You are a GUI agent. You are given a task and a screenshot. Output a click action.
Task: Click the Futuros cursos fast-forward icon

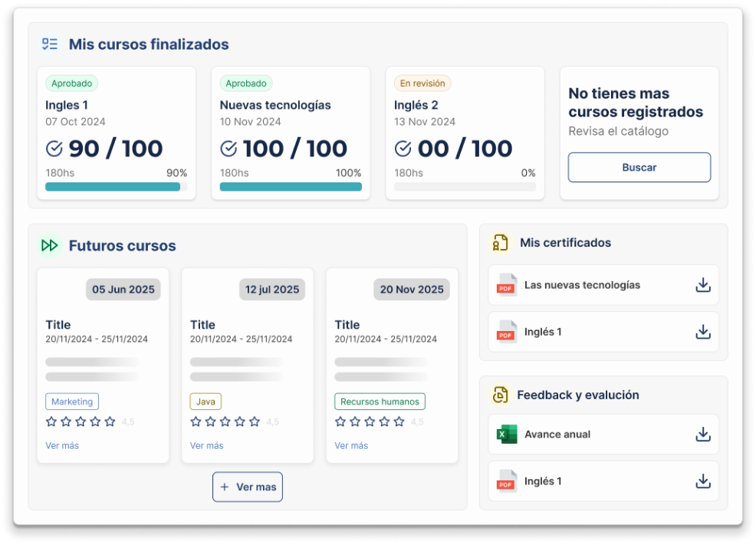(50, 246)
